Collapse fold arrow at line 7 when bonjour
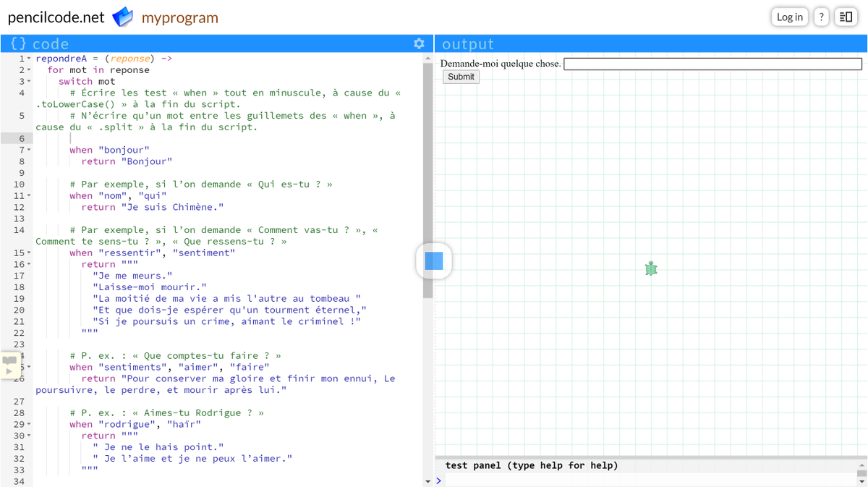Screen dimensions: 868x487 click(x=29, y=150)
